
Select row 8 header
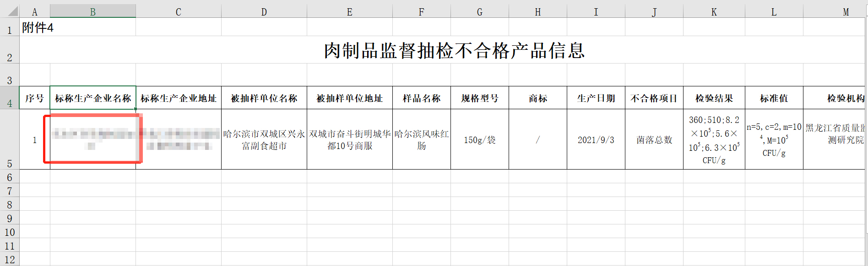(x=10, y=204)
